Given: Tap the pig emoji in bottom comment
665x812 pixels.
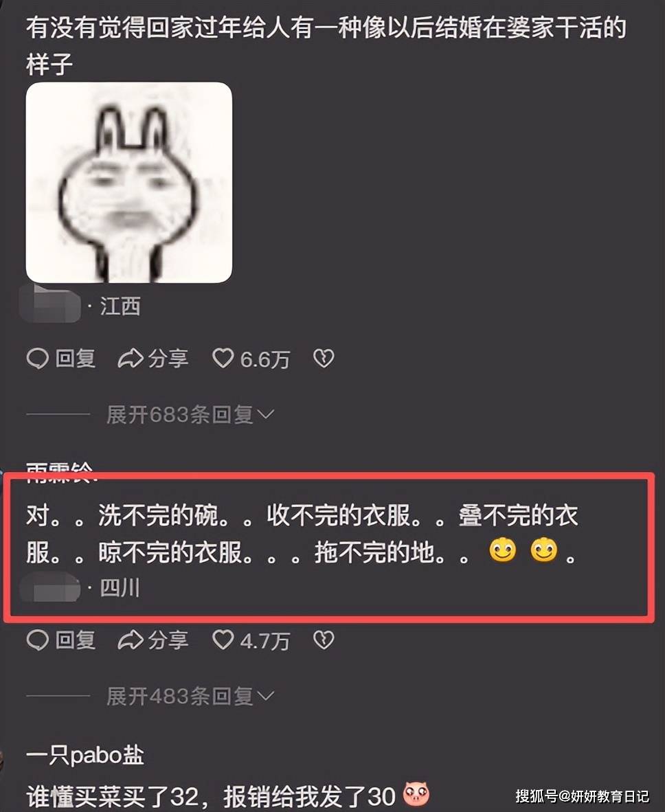Looking at the screenshot, I should coord(416,794).
